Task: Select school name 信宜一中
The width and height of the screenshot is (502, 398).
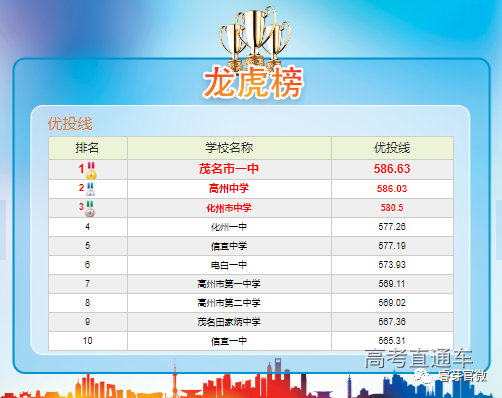Action: 229,341
